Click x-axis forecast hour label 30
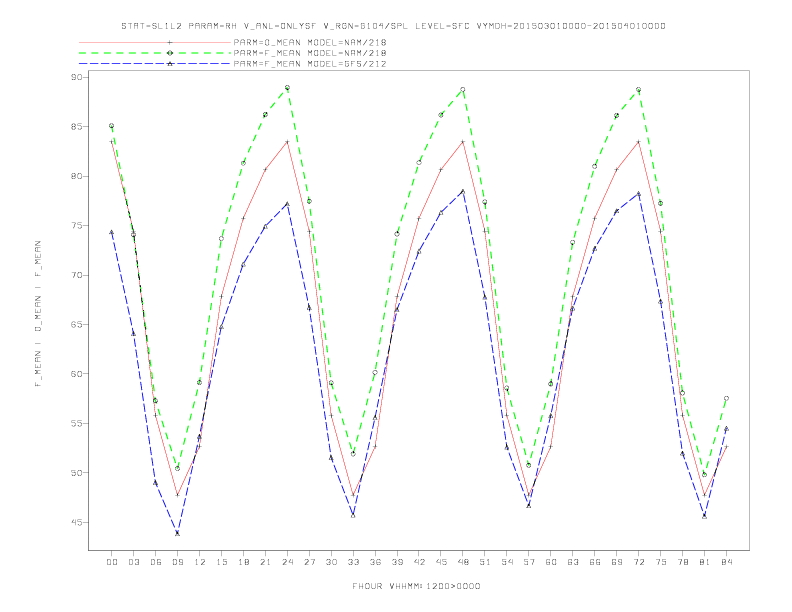 [331, 562]
